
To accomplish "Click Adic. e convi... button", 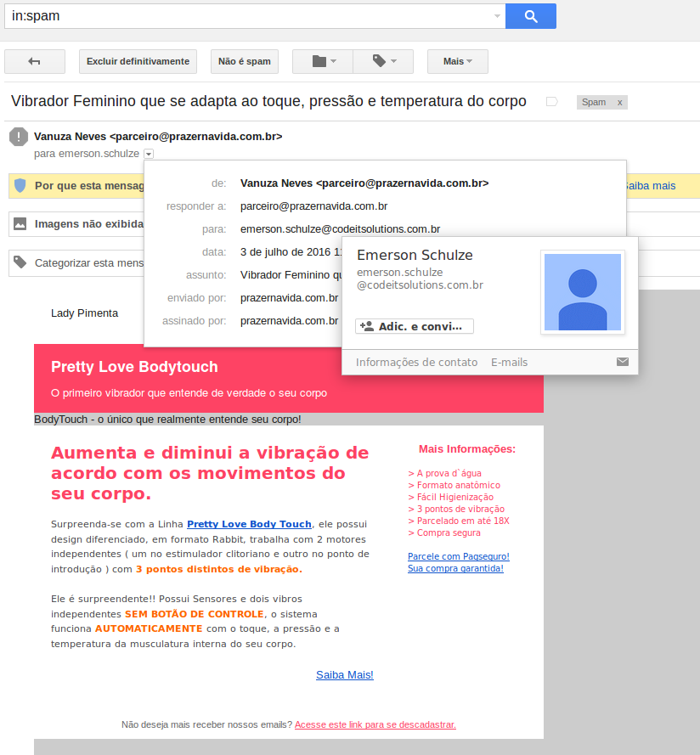I will pos(415,326).
